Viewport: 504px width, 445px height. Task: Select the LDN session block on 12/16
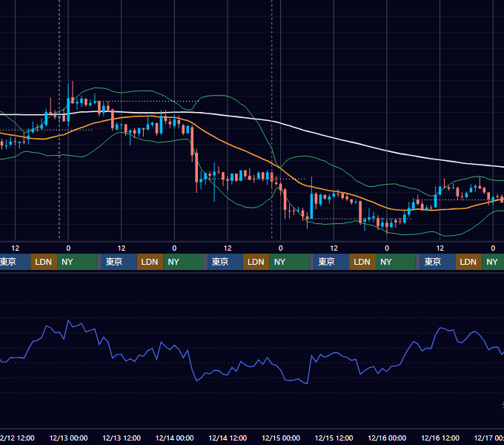[x=468, y=262]
